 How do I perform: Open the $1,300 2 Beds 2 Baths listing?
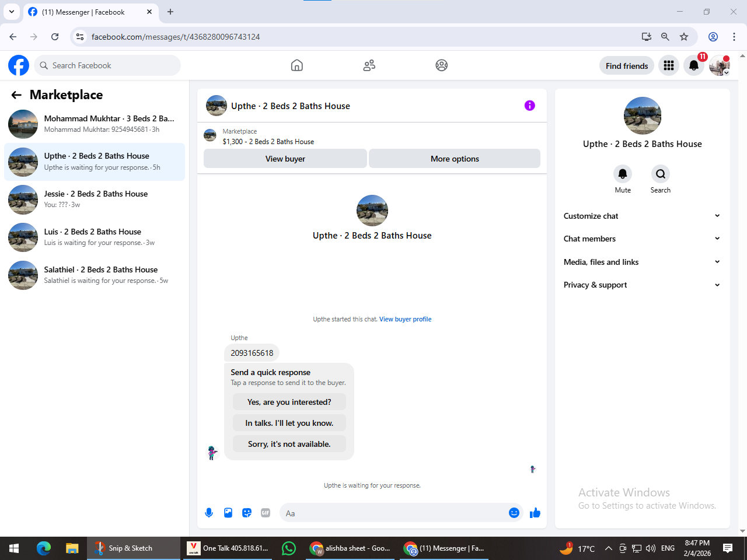point(268,142)
